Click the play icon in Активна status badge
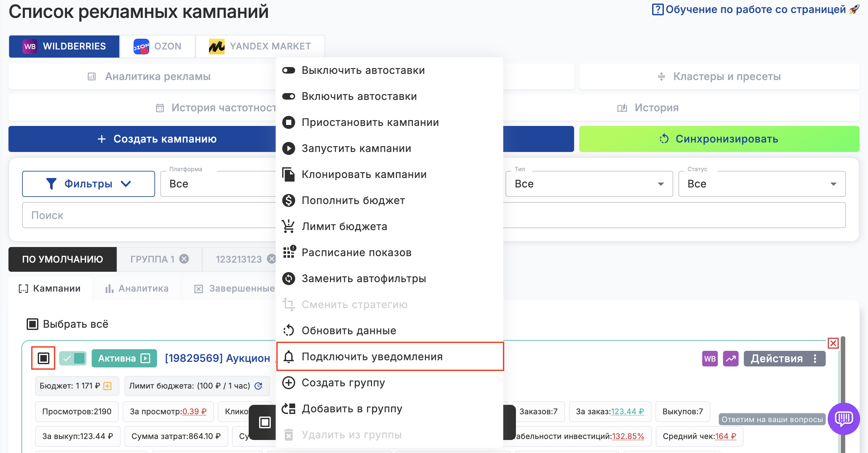Image resolution: width=868 pixels, height=453 pixels. point(146,358)
